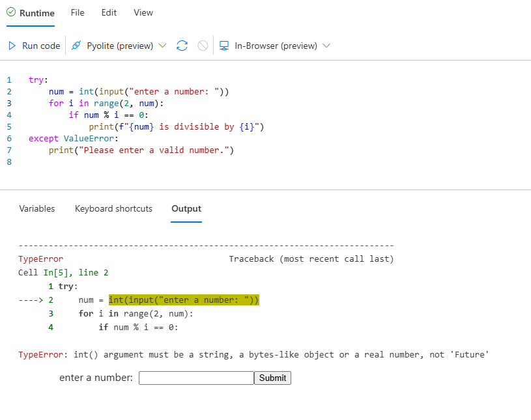Screen dimensions: 531x420
Task: Expand the Pyolite (preview) kernel dropdown
Action: [162, 46]
